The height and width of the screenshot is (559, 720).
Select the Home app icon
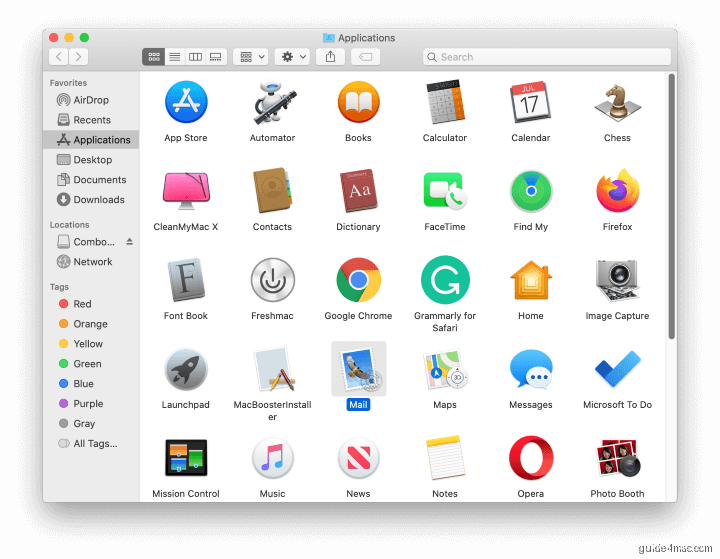coord(531,280)
